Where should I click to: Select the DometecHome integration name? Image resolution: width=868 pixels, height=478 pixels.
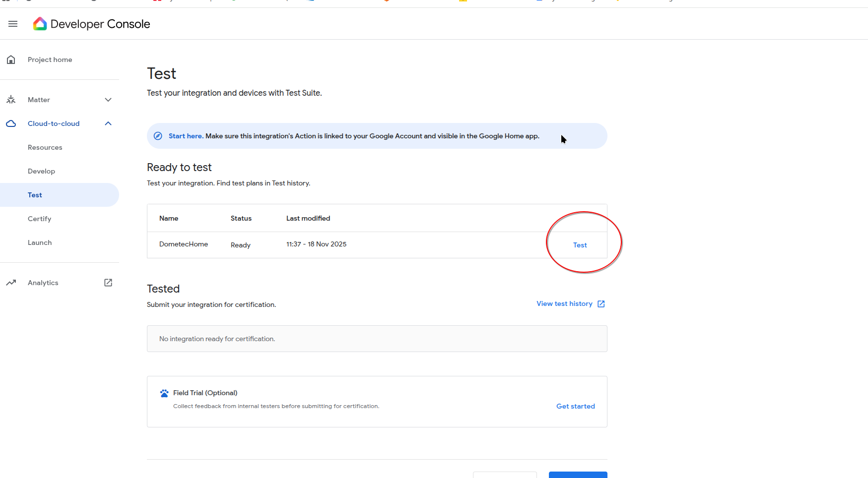184,244
